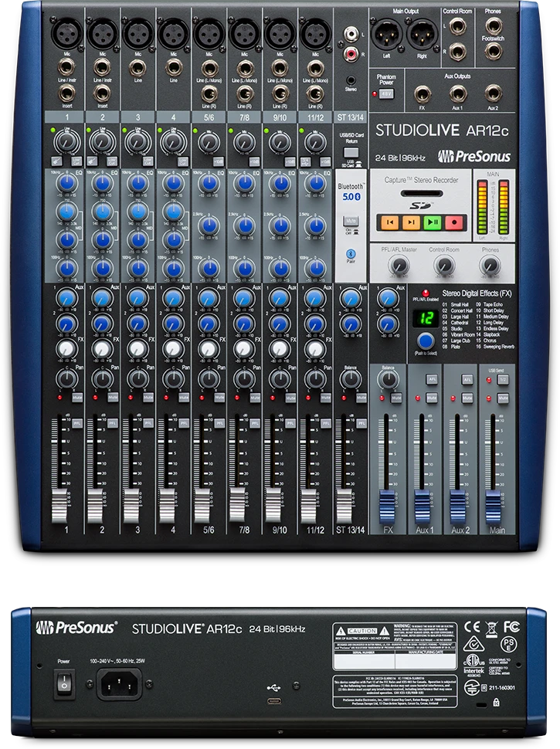This screenshot has width=560, height=749.
Task: Push the blue FX preset select knob
Action: [x=426, y=341]
